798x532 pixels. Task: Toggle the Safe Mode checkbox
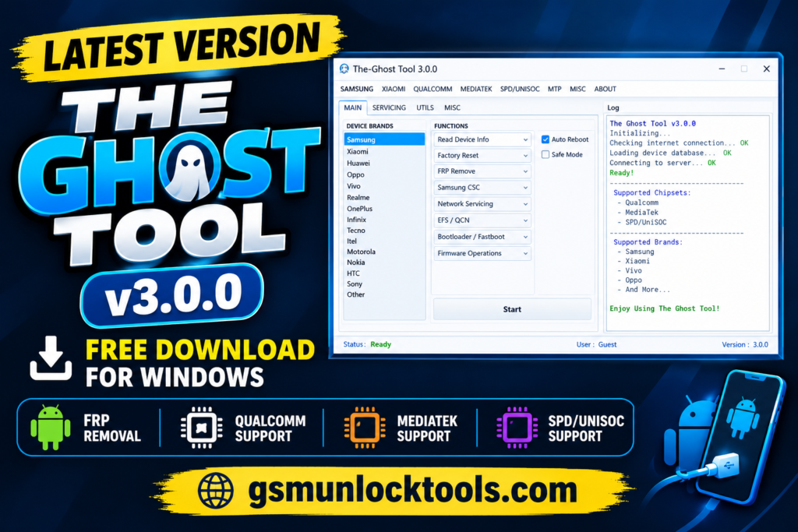pos(546,155)
